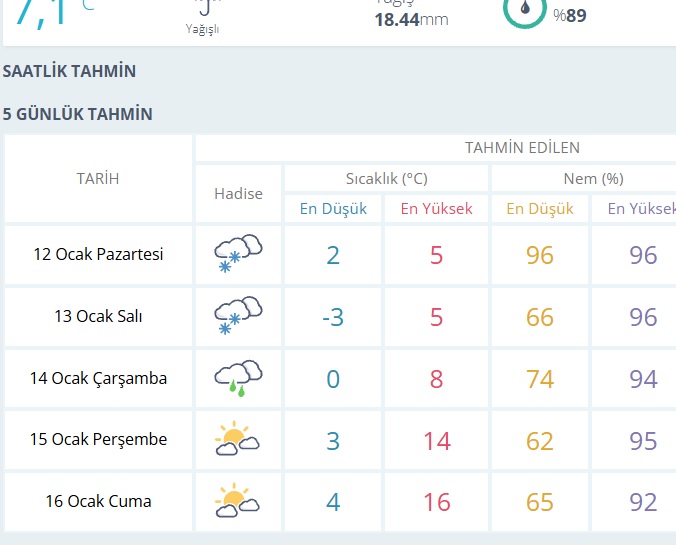Open the 5 GÜNLÜK TAHMİN section heading

click(x=78, y=114)
